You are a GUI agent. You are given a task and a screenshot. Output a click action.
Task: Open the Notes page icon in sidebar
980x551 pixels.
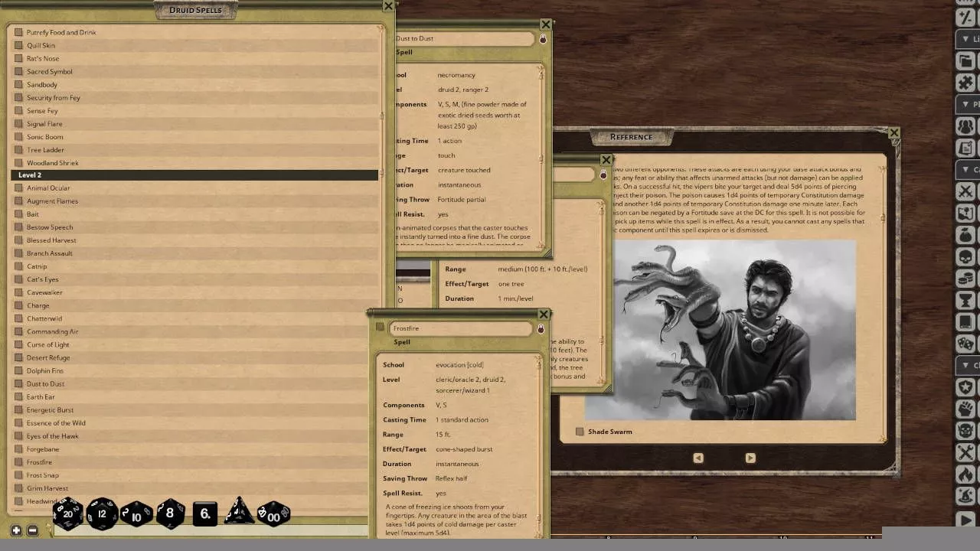pyautogui.click(x=966, y=148)
